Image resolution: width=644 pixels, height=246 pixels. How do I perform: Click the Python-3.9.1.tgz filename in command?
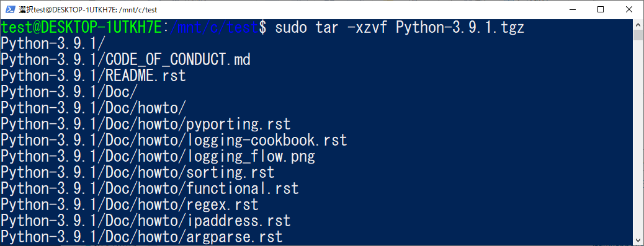click(460, 28)
